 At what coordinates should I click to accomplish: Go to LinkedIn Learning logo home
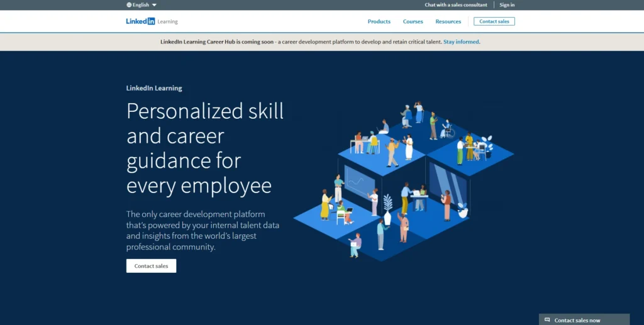click(152, 21)
